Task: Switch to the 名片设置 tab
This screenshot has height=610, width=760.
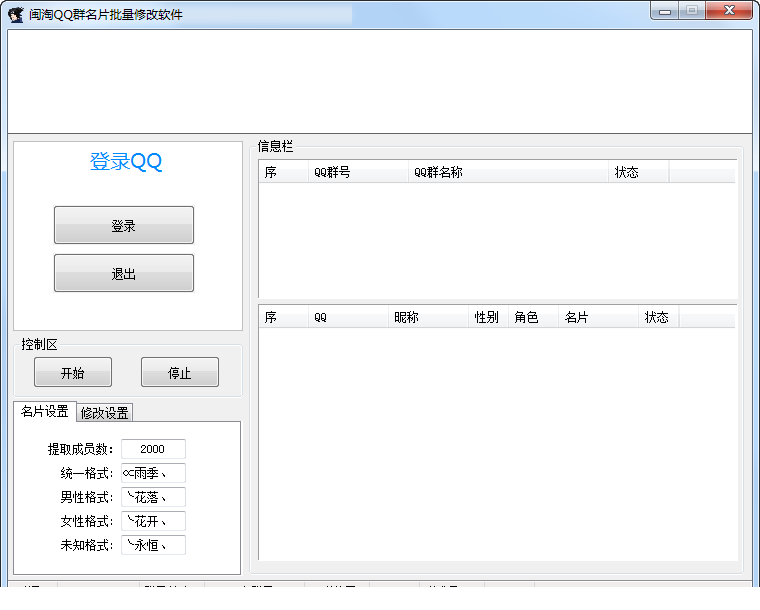Action: [x=45, y=411]
